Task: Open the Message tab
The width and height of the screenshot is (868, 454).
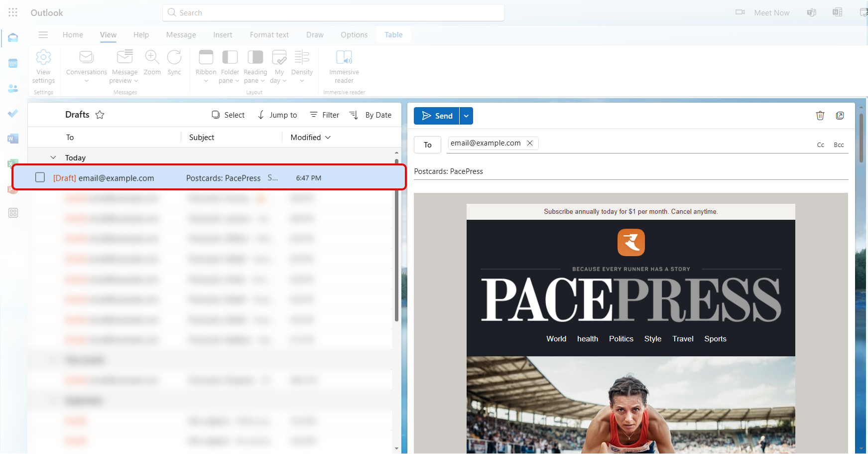Action: (x=181, y=35)
